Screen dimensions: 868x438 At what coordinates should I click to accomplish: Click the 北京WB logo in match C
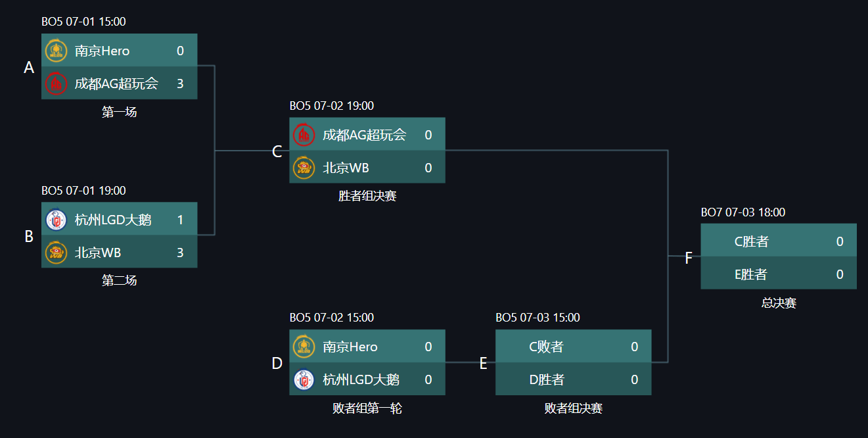coord(304,168)
